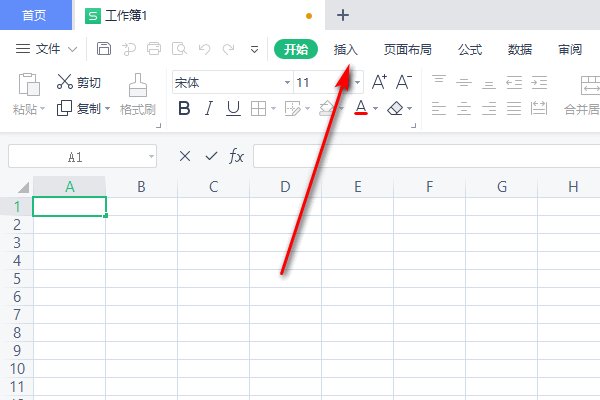600x400 pixels.
Task: Open font settings dialog launcher
Action: pos(413,125)
